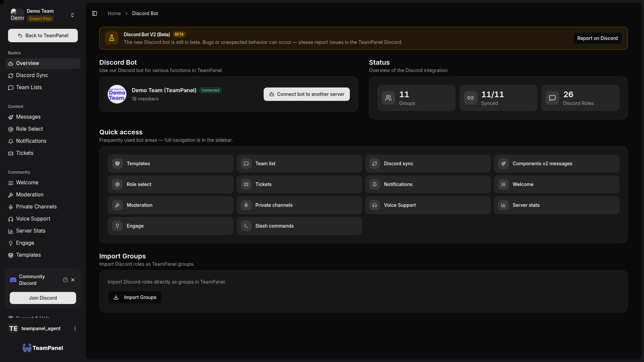644x362 pixels.
Task: Click the Components v2 messages tile icon
Action: point(503,164)
